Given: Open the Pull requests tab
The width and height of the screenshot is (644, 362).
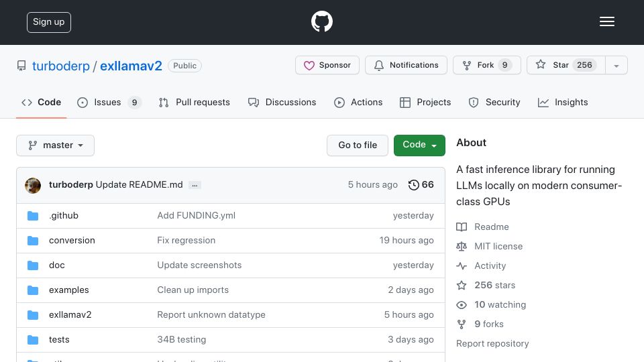Looking at the screenshot, I should [x=195, y=102].
